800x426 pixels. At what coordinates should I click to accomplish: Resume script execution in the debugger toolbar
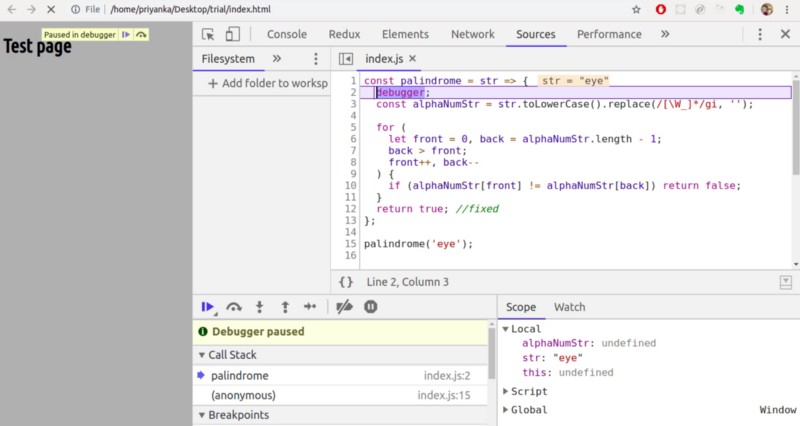208,307
